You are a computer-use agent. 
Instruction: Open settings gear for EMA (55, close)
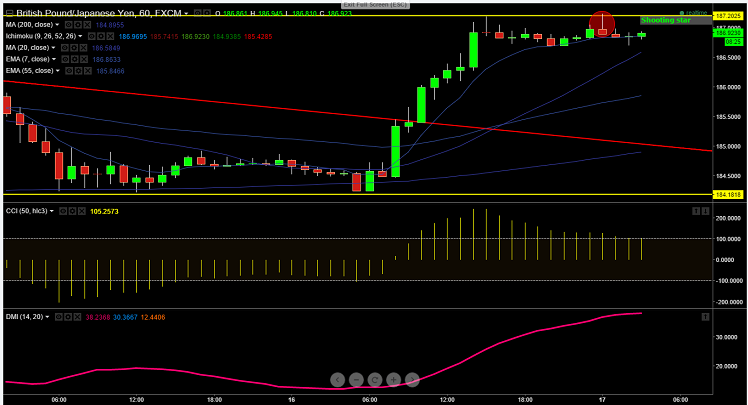(78, 71)
